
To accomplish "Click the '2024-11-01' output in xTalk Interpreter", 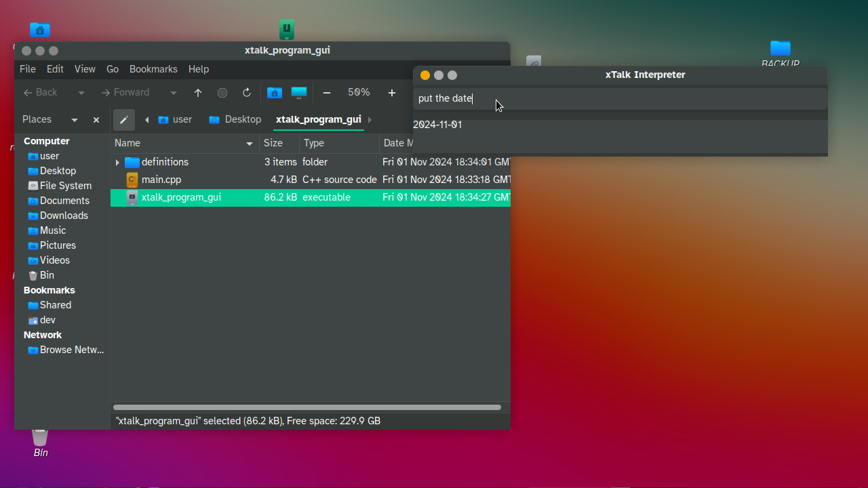I will tap(438, 125).
